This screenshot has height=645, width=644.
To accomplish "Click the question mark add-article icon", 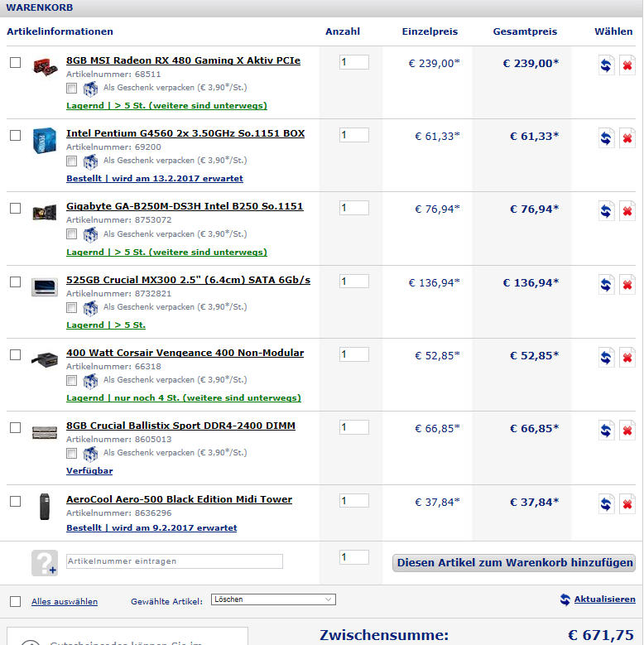I will point(45,563).
